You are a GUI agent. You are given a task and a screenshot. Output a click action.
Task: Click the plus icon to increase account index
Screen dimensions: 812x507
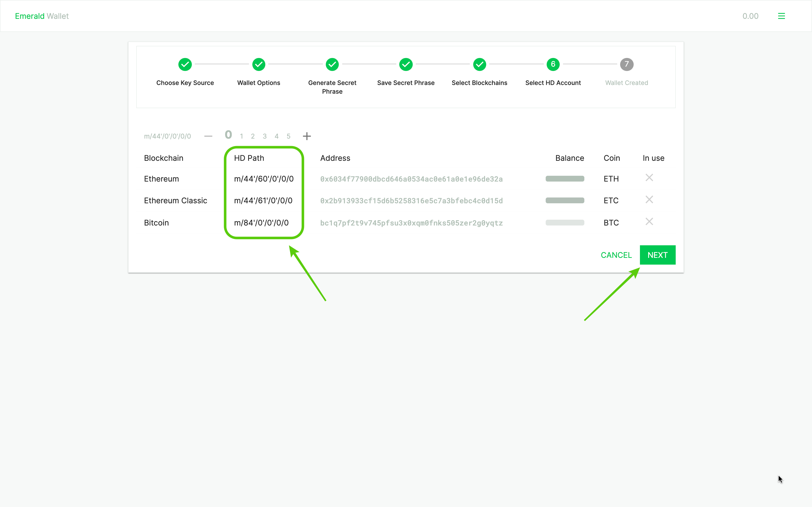(307, 136)
